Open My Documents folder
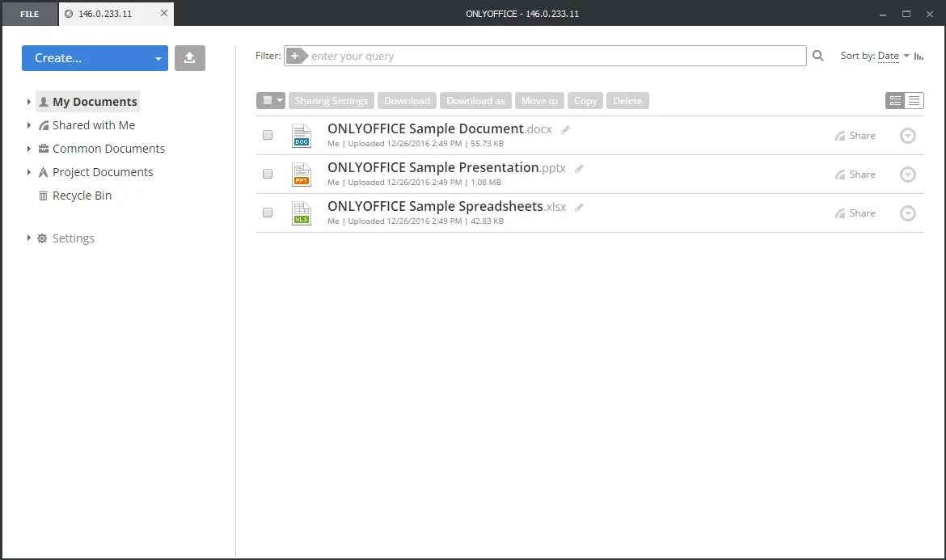The image size is (946, 560). [95, 102]
